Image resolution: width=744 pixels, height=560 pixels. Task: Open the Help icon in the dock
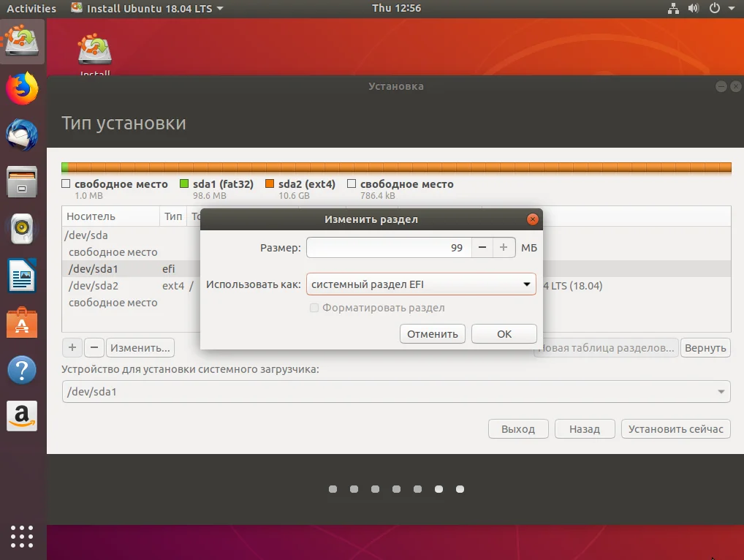(x=22, y=370)
